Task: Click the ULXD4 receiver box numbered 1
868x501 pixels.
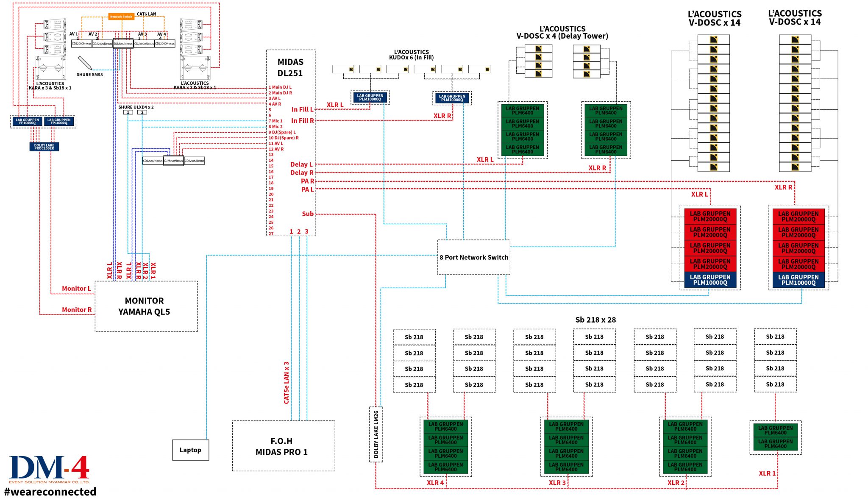Action: point(128,112)
